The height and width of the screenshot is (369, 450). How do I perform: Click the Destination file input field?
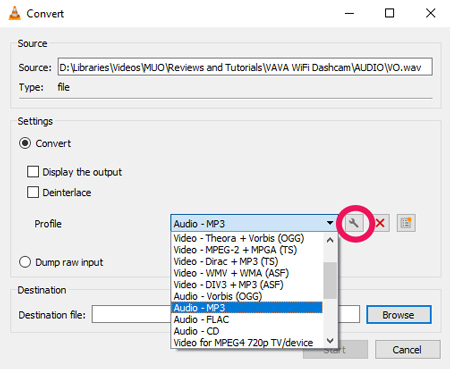[131, 314]
